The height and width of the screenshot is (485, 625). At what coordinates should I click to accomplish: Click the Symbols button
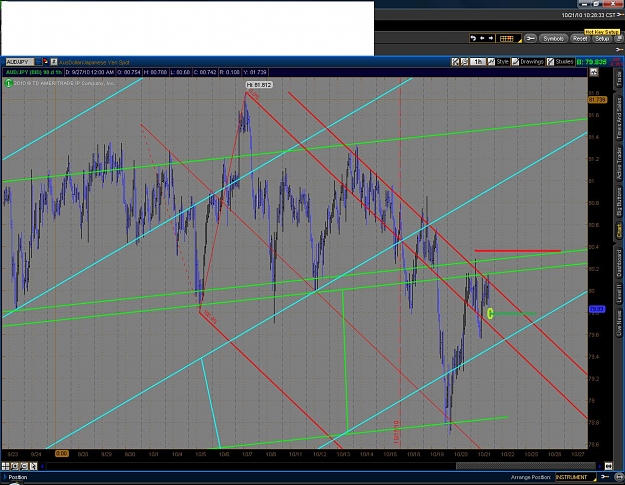(x=553, y=39)
